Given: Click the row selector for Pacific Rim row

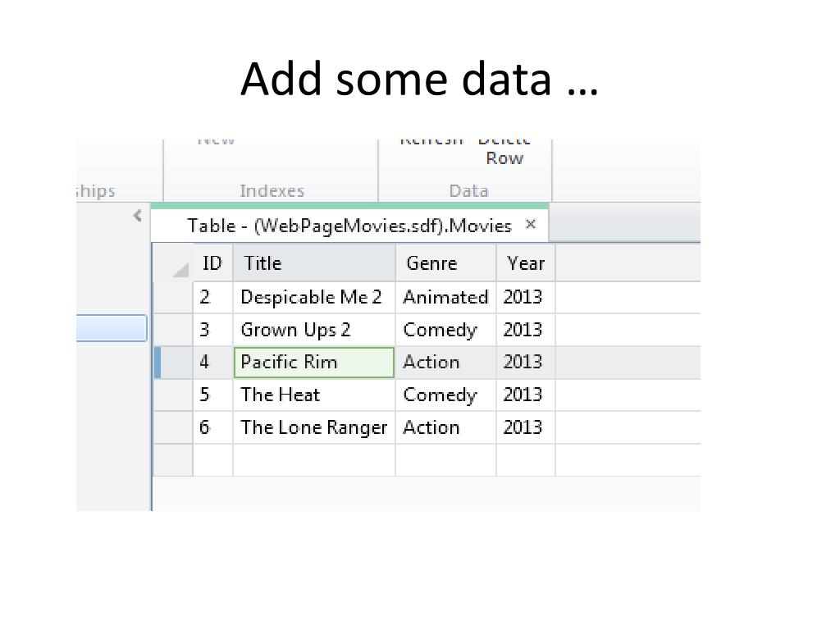Looking at the screenshot, I should click(173, 362).
